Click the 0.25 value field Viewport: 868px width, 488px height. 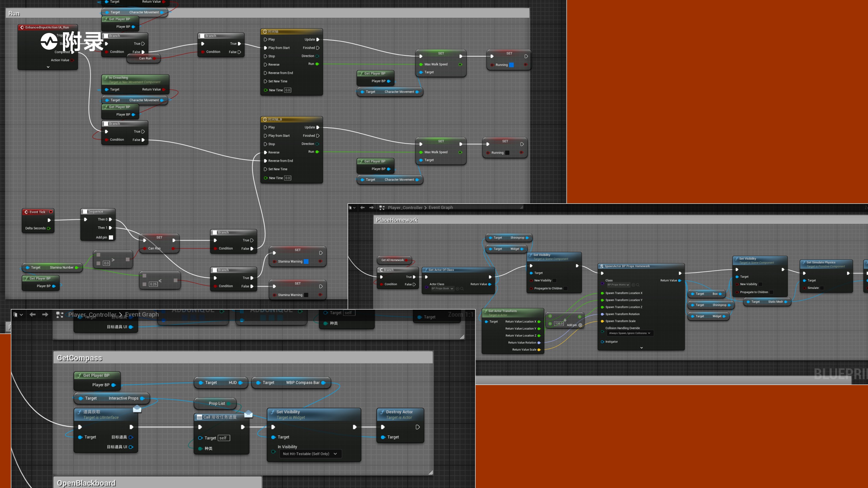tap(153, 284)
